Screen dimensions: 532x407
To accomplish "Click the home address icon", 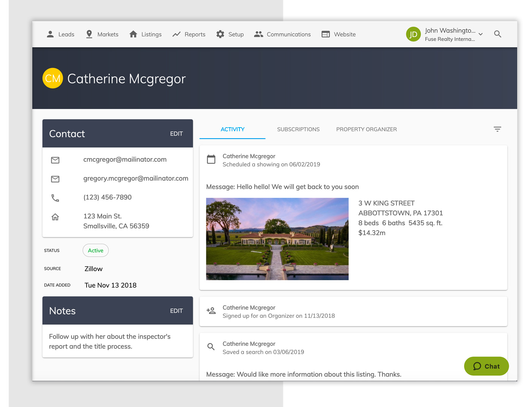I will pos(55,217).
